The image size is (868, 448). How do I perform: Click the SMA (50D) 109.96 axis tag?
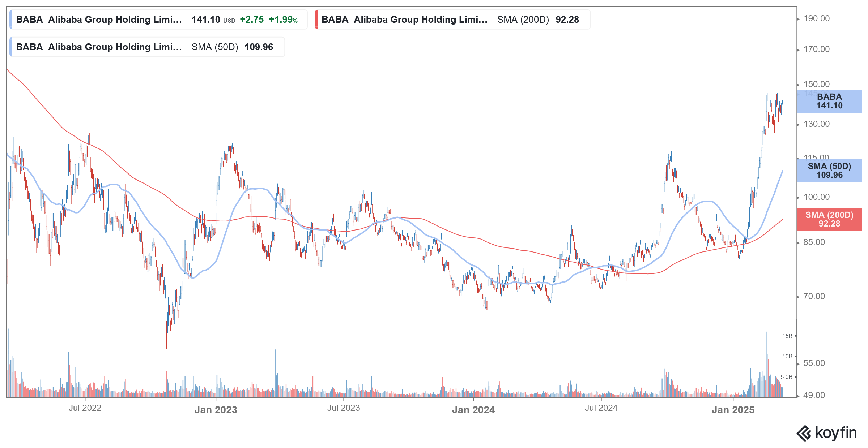829,171
